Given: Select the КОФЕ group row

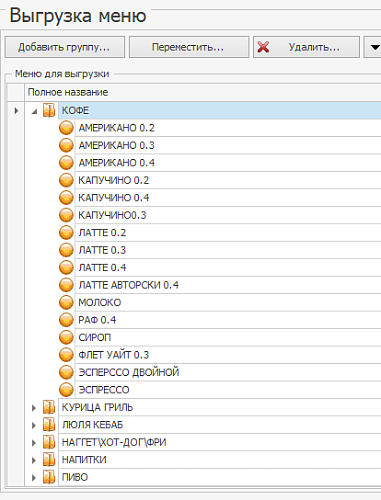Looking at the screenshot, I should [x=220, y=110].
